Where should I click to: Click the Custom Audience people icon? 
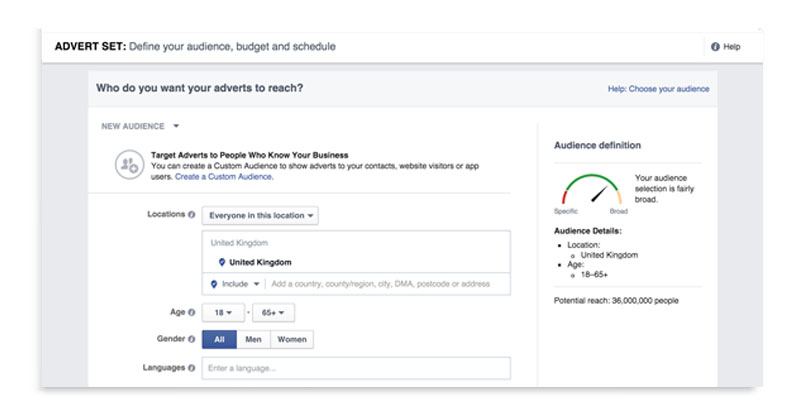(129, 165)
